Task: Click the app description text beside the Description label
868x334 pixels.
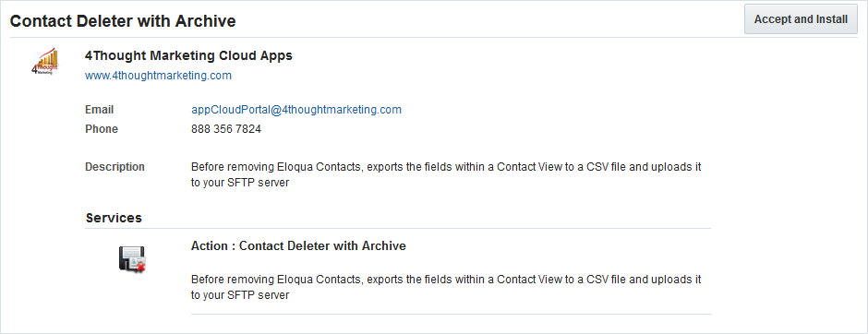Action: click(x=446, y=174)
